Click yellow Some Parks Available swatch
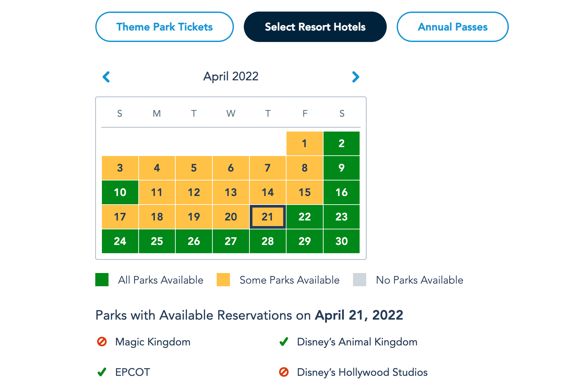This screenshot has width=573, height=392. [223, 280]
